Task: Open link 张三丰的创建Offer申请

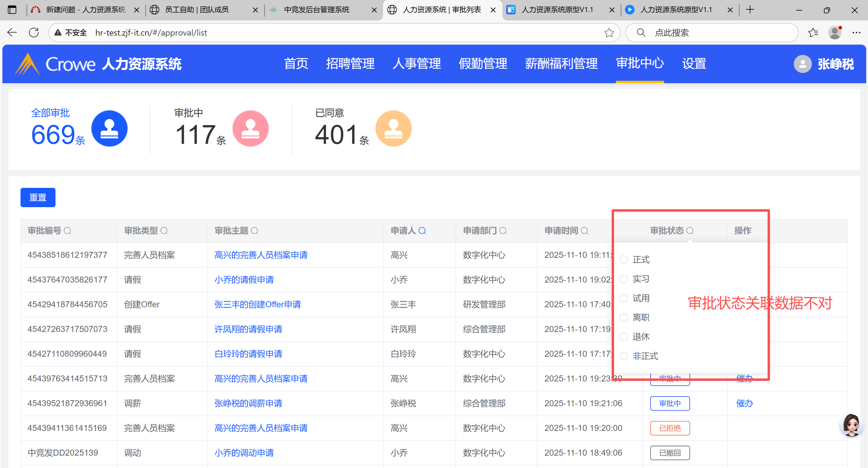Action: click(x=258, y=304)
